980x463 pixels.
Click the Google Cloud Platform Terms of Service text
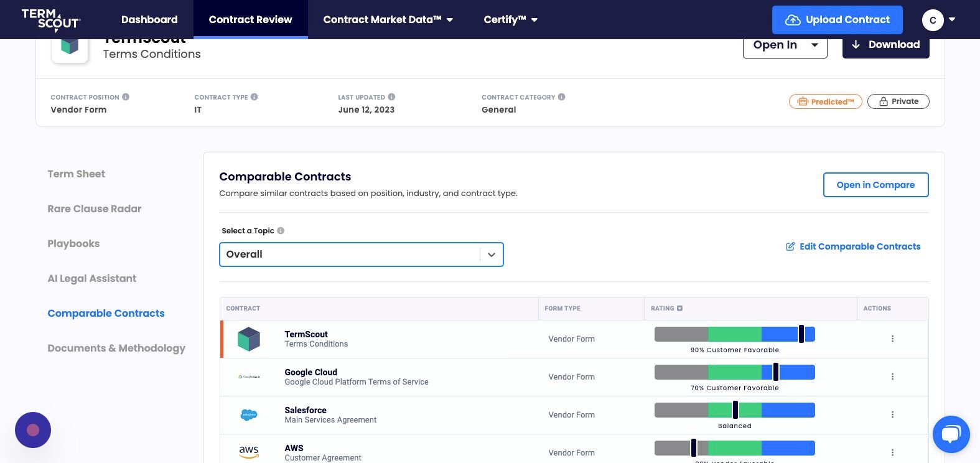click(x=357, y=382)
